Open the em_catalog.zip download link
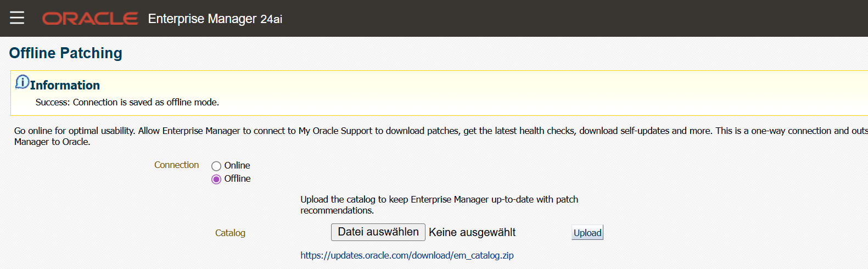868x269 pixels. click(407, 255)
